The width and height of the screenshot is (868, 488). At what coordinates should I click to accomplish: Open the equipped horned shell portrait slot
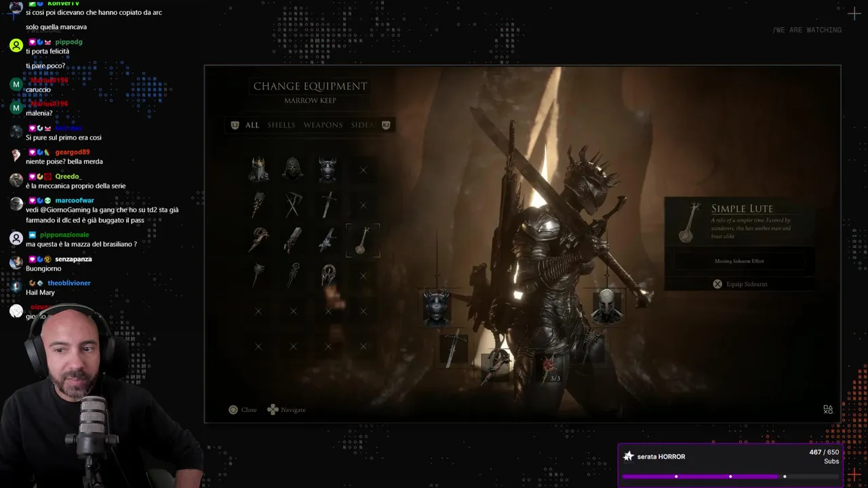[x=436, y=308]
